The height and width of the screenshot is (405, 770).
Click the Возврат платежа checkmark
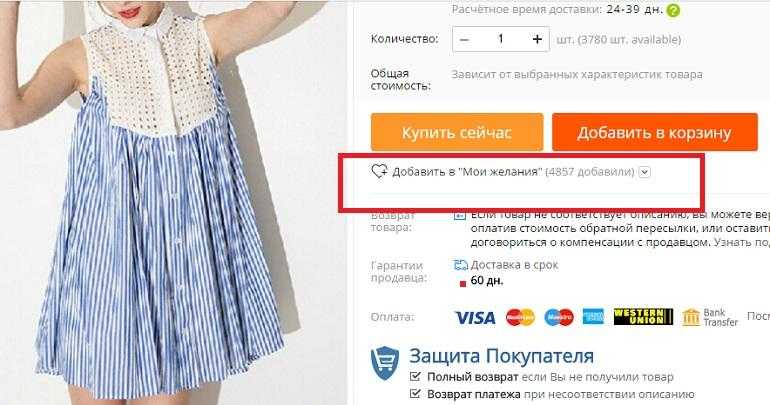(415, 394)
